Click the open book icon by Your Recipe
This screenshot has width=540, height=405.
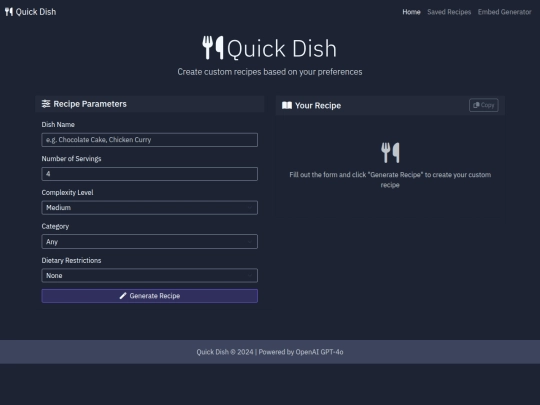pyautogui.click(x=287, y=105)
